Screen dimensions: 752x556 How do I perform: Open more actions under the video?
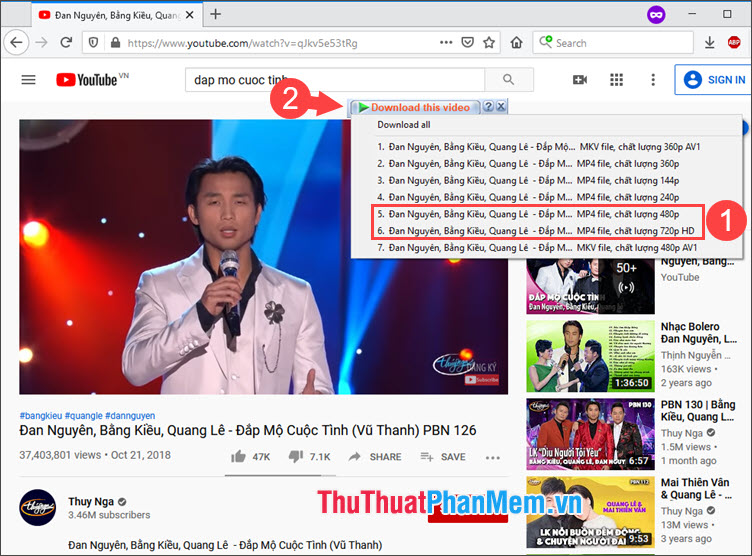click(x=493, y=458)
